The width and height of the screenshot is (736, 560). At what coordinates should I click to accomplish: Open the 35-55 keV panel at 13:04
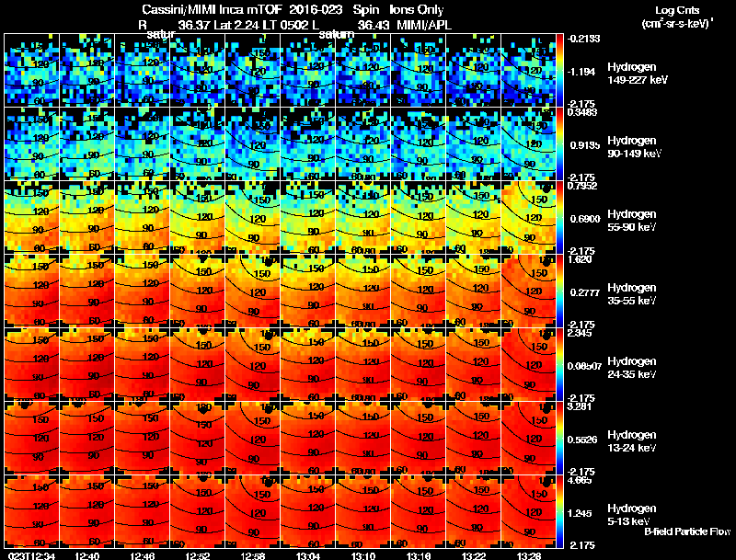pos(308,291)
